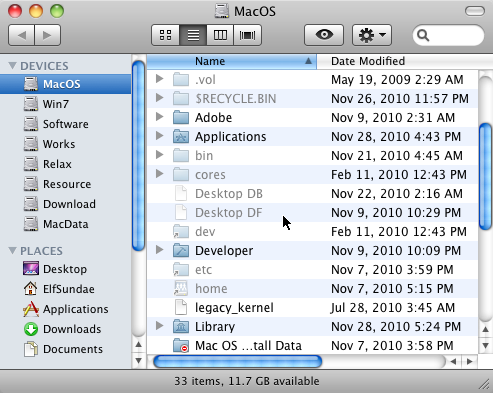Select the MacData drive
The width and height of the screenshot is (493, 393).
[66, 224]
